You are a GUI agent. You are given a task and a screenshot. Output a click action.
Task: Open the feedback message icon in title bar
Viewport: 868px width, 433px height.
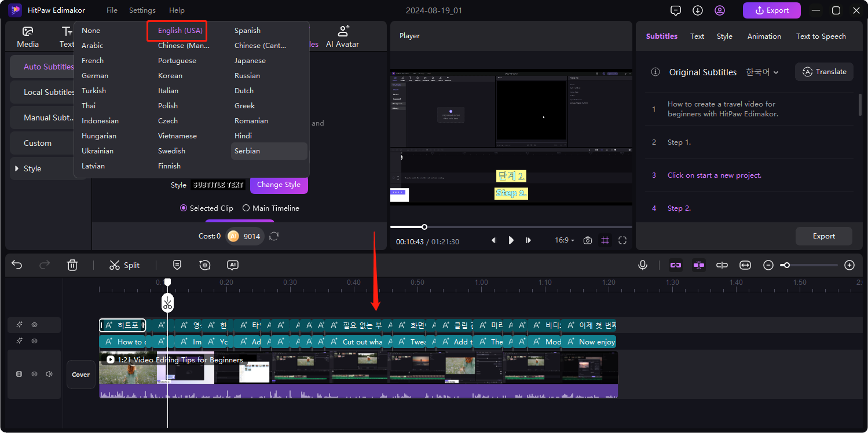(x=675, y=10)
